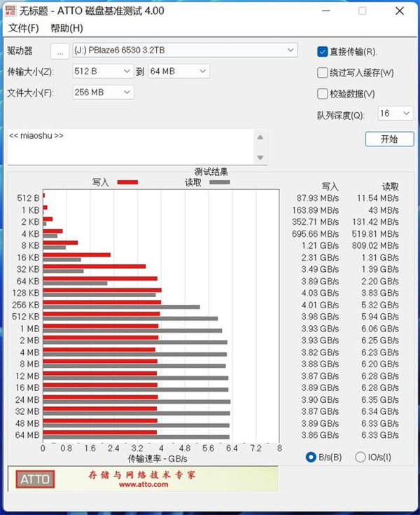Minimize the ATTO benchmark window
This screenshot has width=420, height=515.
pyautogui.click(x=328, y=11)
